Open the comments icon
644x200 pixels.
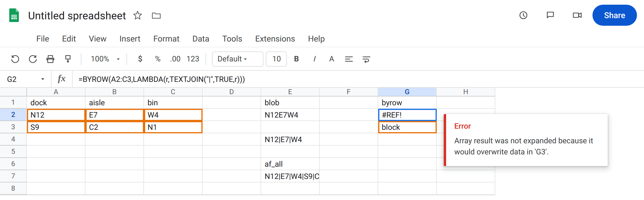pos(550,15)
